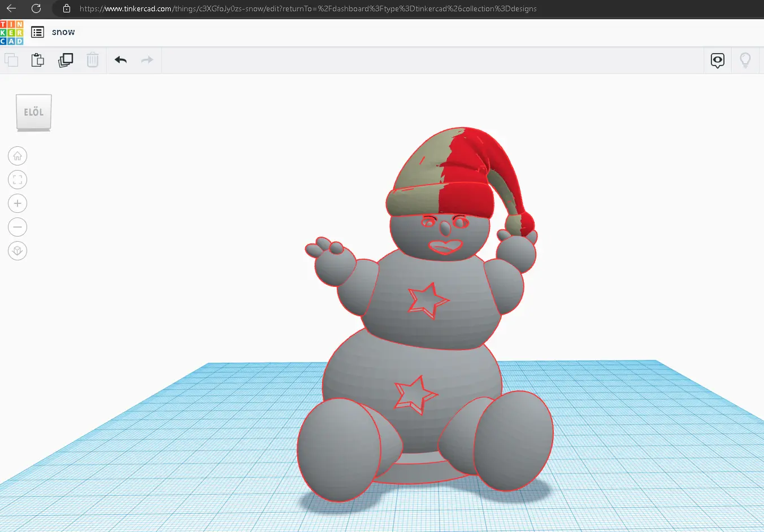Click the ELÖL view cube face
Screen dimensions: 764x532
click(34, 112)
